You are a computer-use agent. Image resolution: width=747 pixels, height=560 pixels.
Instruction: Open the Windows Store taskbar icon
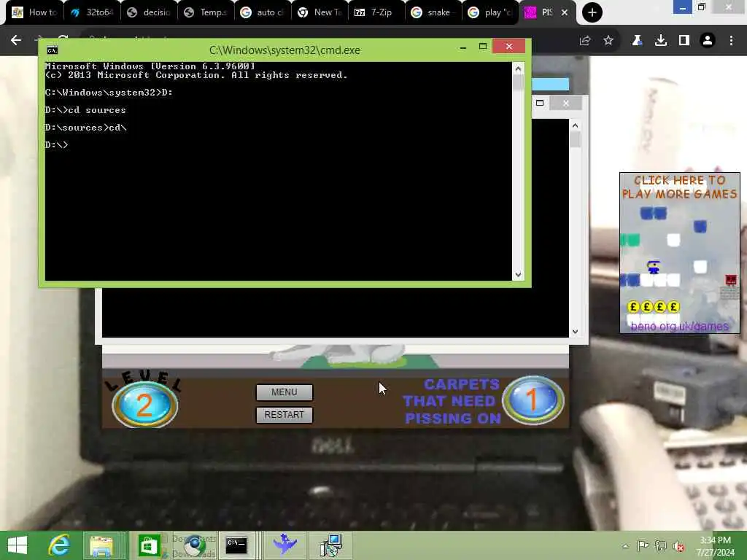[149, 545]
